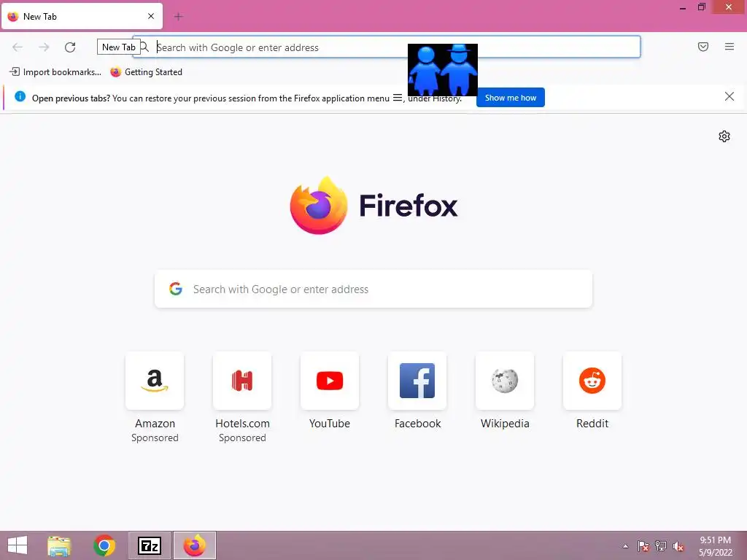
Task: Open the Amazon sponsored shortcut tile
Action: tap(155, 381)
